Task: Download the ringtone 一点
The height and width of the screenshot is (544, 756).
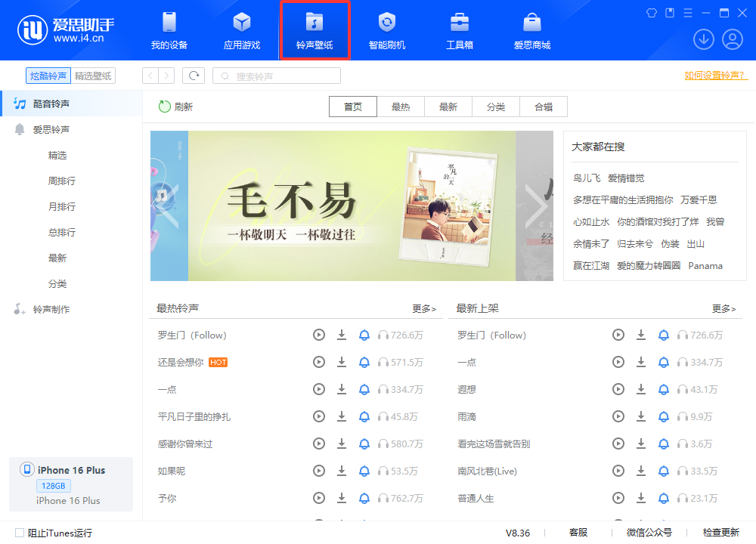Action: pos(342,389)
